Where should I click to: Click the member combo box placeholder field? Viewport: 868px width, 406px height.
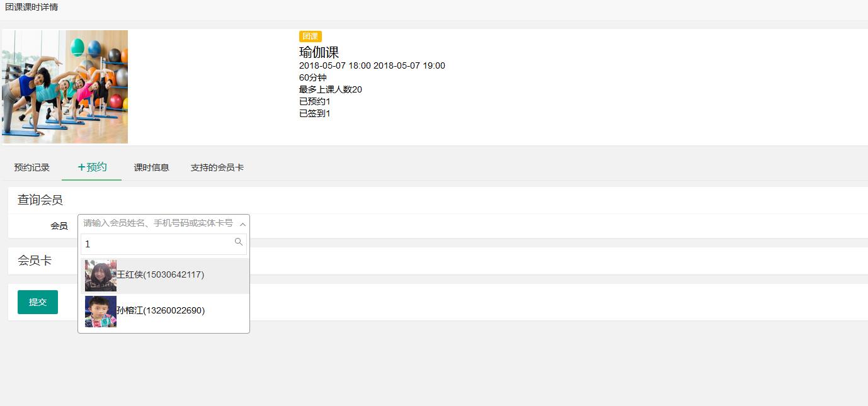(164, 223)
